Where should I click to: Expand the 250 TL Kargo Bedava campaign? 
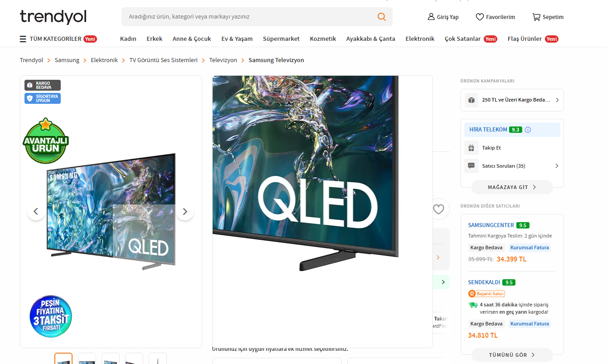click(x=512, y=100)
